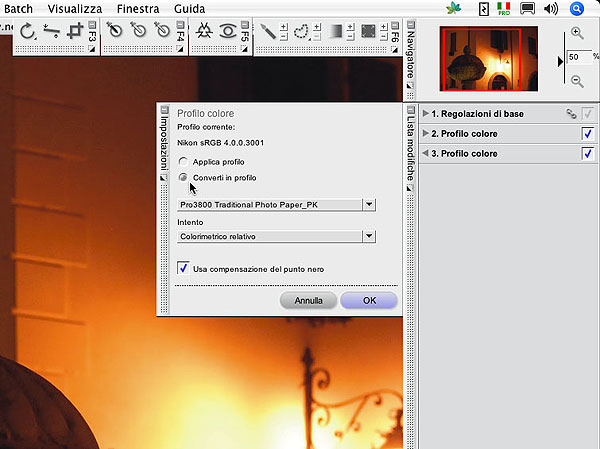Open Spotlight search icon
Viewport: 600px width, 449px height.
tap(577, 8)
